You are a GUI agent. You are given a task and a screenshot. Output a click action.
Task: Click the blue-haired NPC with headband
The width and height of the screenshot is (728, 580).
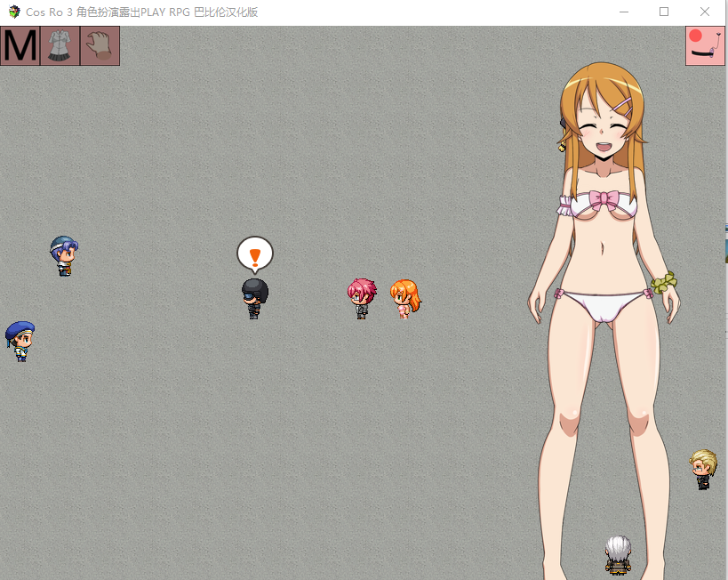click(64, 256)
